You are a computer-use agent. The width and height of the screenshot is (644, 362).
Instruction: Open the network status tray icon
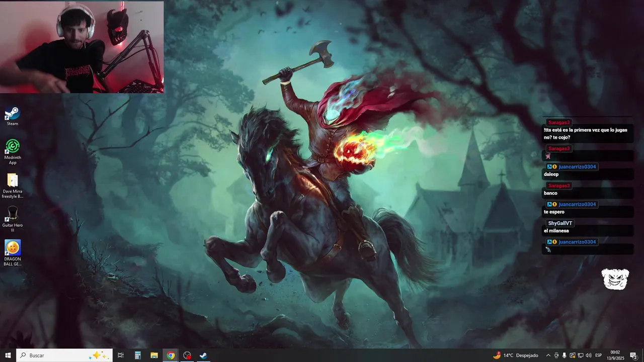581,355
